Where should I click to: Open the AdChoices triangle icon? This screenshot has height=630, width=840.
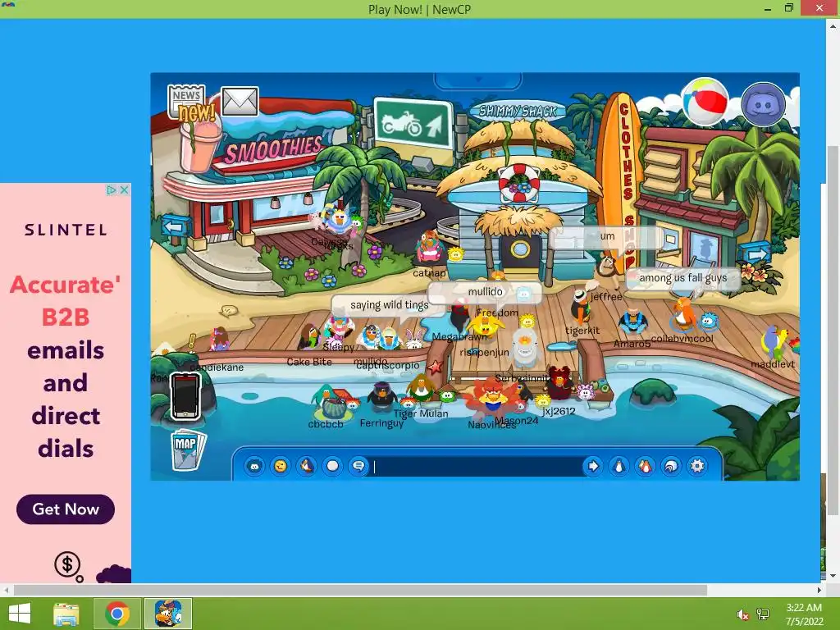111,189
